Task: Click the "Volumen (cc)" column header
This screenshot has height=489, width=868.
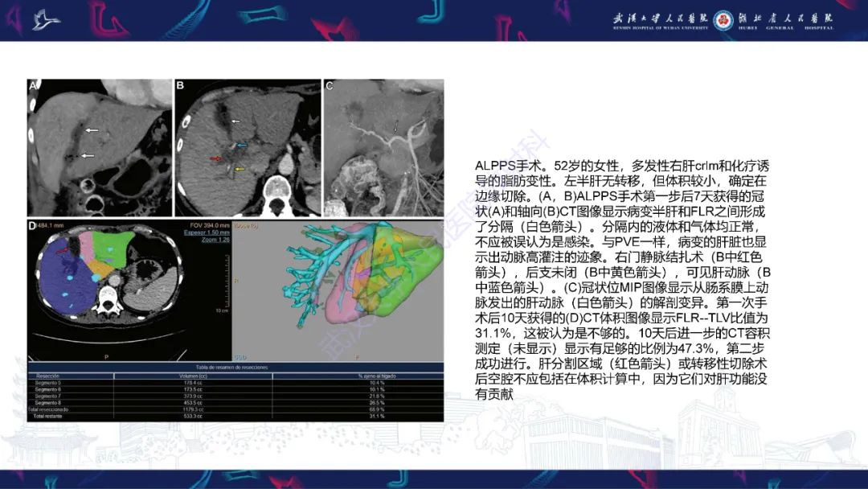Action: (x=193, y=376)
